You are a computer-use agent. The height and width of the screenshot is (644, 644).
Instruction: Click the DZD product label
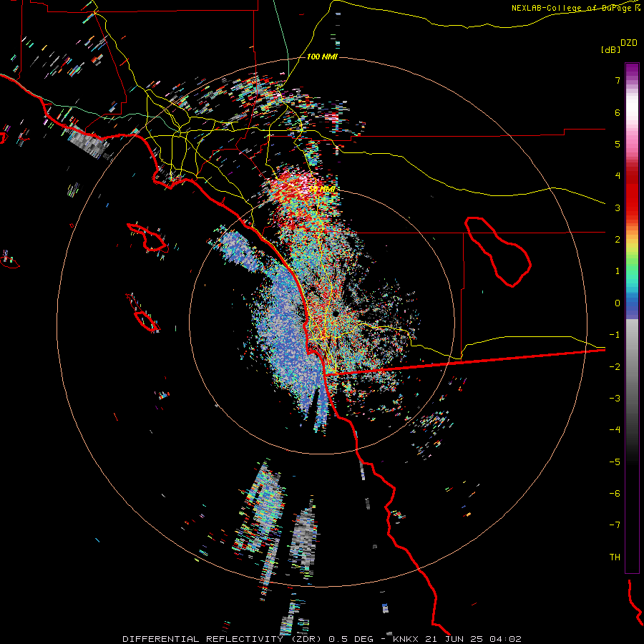point(629,43)
